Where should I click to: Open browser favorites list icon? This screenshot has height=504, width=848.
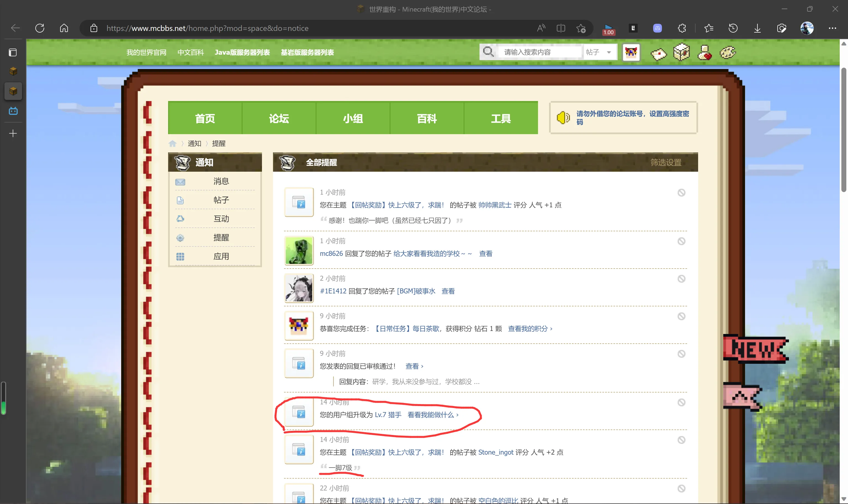coord(709,28)
